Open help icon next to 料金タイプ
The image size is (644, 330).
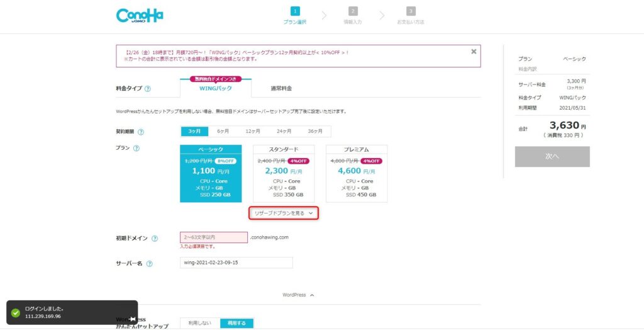[148, 88]
